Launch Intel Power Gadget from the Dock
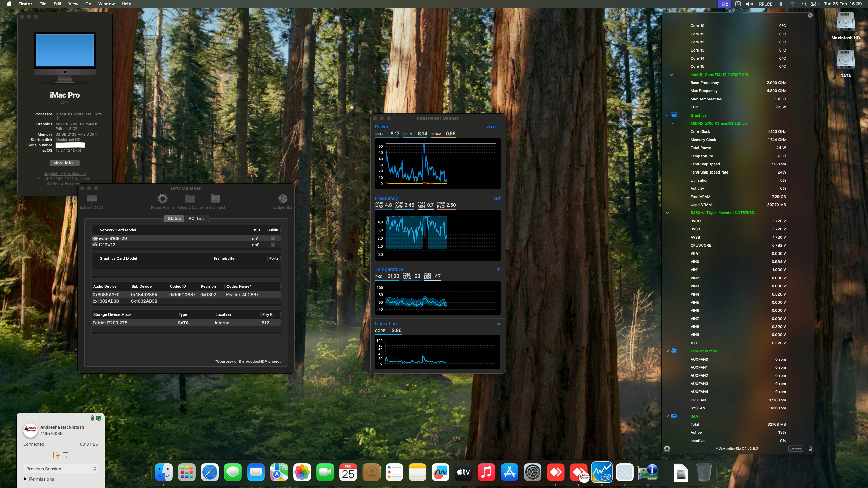 point(602,472)
